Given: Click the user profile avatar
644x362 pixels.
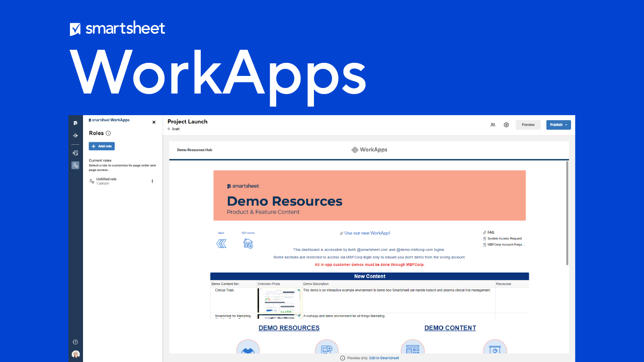Looking at the screenshot, I should [75, 354].
